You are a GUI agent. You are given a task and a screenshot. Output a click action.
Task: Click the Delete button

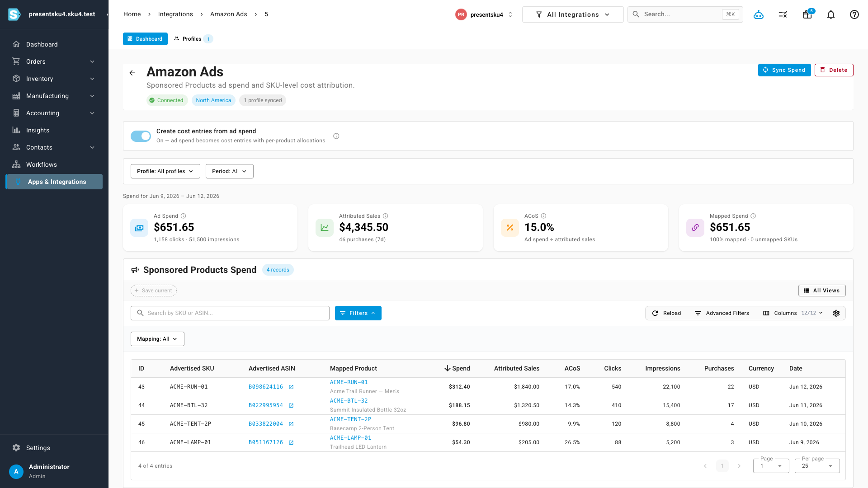(x=834, y=70)
